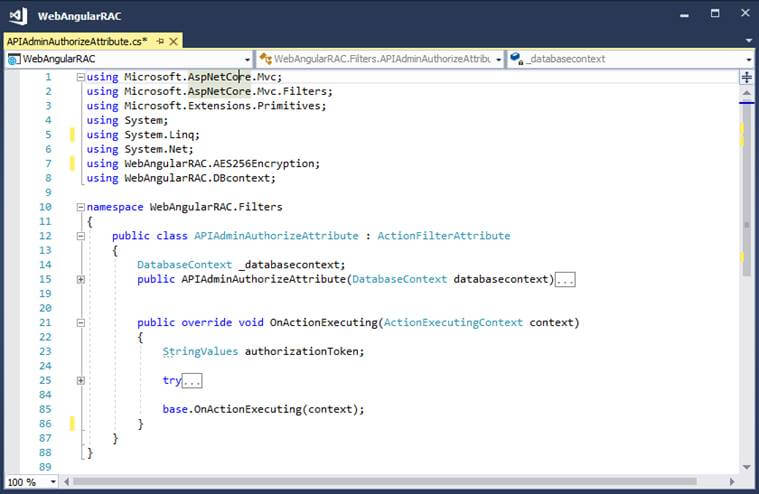
Task: Open the tab list overflow arrow
Action: [x=749, y=41]
